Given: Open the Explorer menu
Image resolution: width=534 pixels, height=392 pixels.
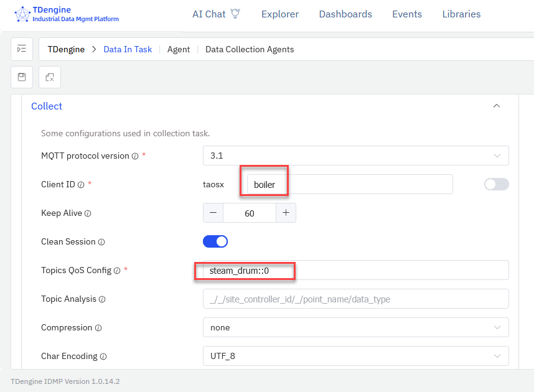Looking at the screenshot, I should [279, 14].
